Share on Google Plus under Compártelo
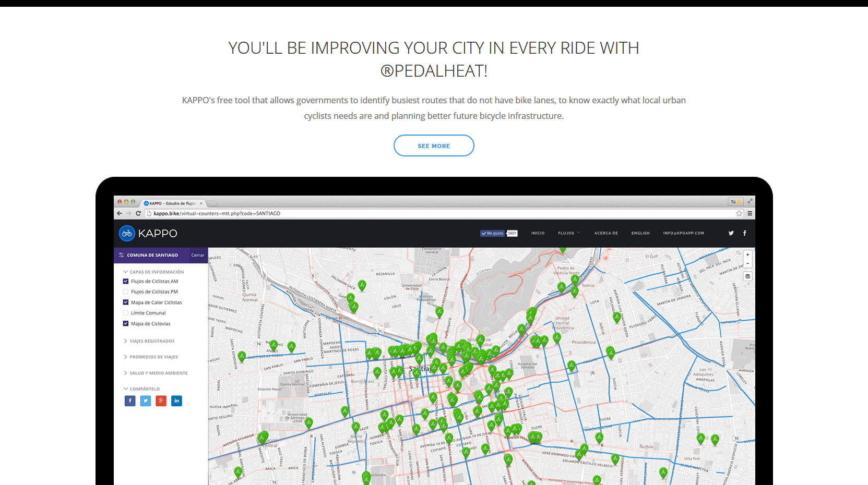 pos(161,401)
